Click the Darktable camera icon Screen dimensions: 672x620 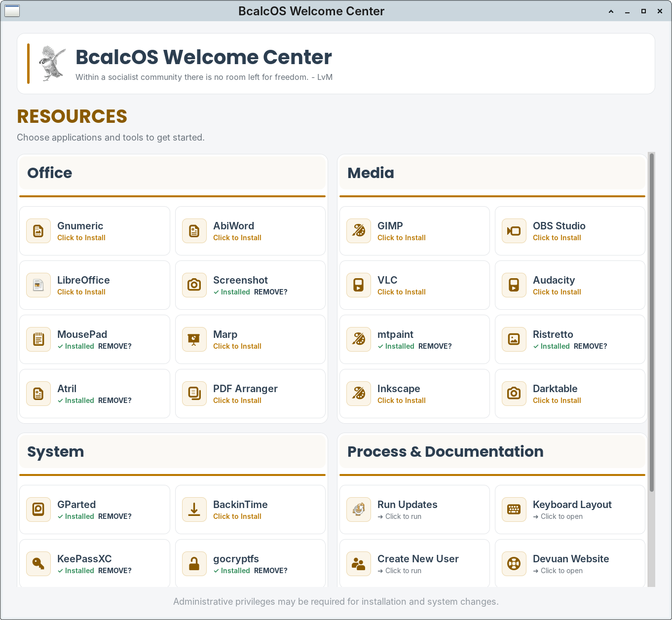514,394
